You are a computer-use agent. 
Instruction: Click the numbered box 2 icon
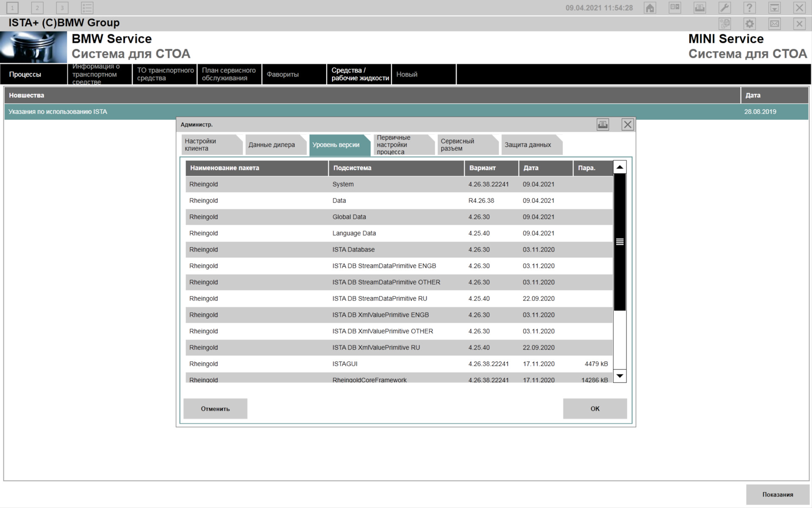click(37, 8)
